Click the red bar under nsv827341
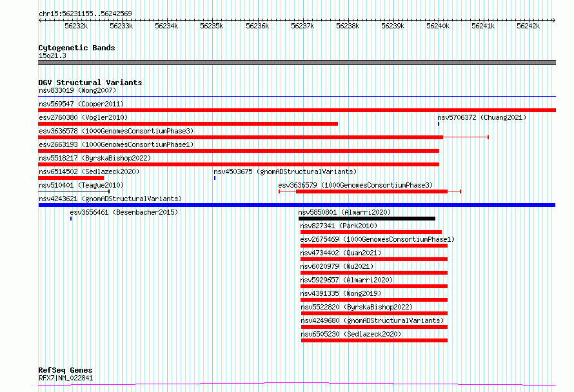The image size is (574, 392). coord(371,232)
